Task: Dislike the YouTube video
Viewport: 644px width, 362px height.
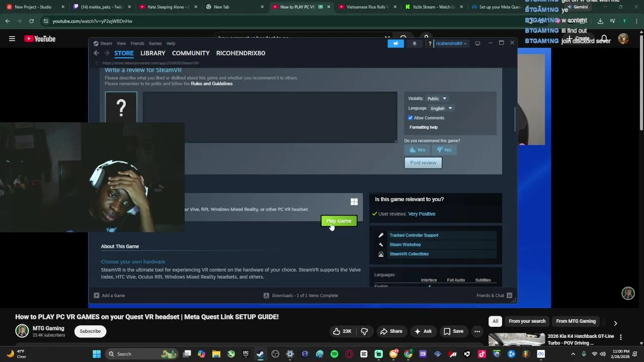Action: click(x=364, y=331)
